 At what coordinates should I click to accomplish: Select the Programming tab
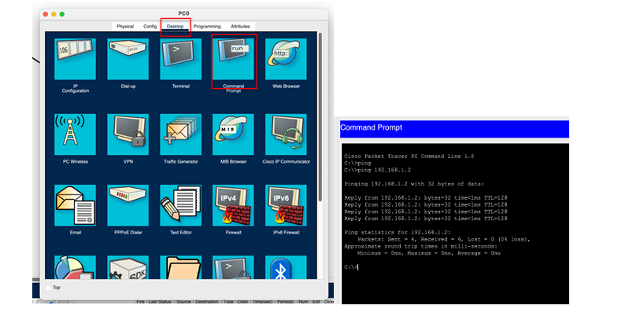(207, 26)
